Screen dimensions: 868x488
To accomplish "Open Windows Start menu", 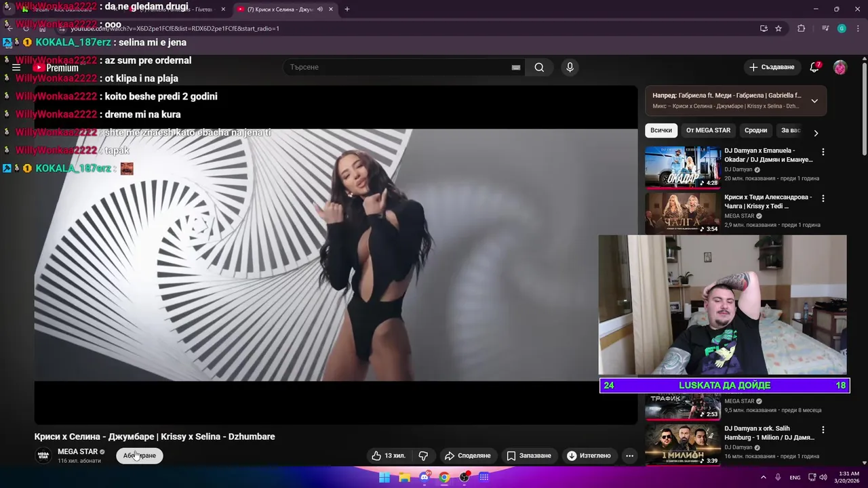I will pyautogui.click(x=384, y=477).
